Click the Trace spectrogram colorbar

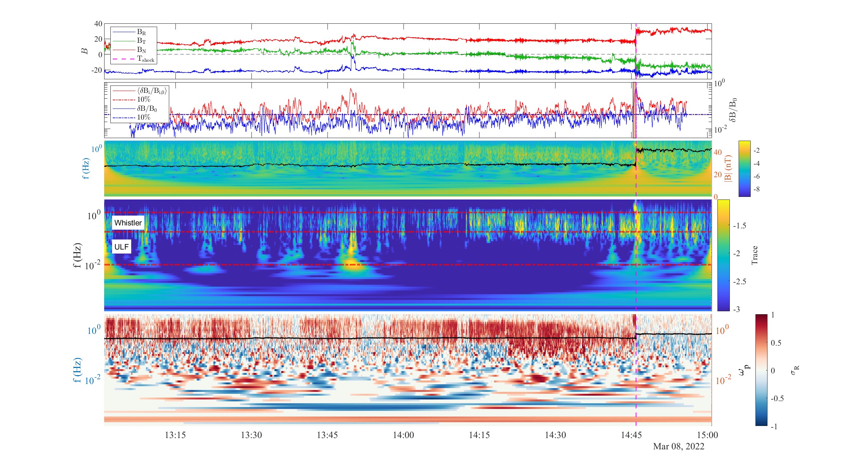[724, 255]
